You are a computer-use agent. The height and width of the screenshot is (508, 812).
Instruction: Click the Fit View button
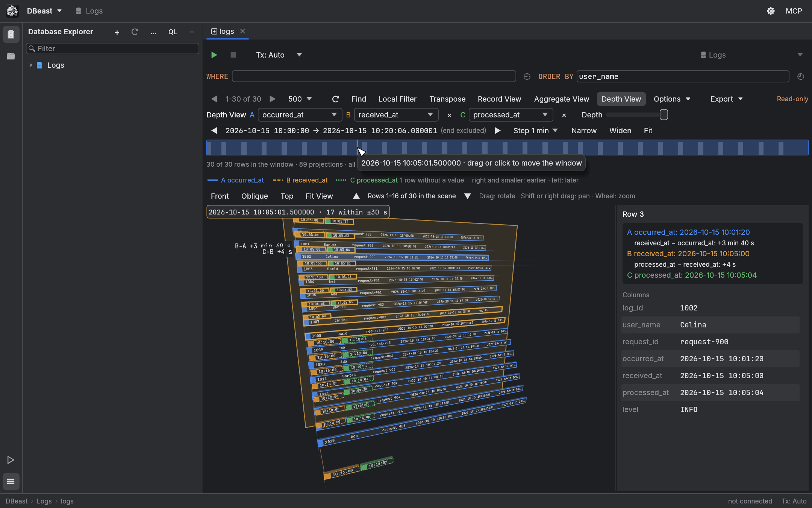click(319, 196)
